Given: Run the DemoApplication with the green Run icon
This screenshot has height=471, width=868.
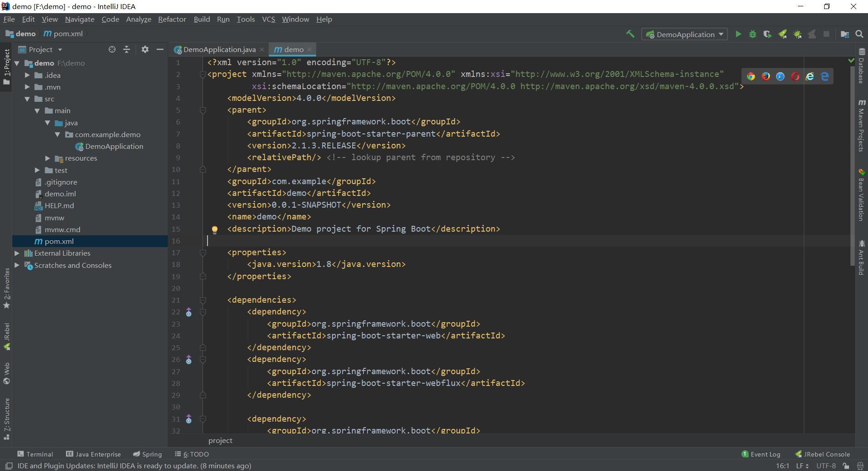Looking at the screenshot, I should [738, 34].
